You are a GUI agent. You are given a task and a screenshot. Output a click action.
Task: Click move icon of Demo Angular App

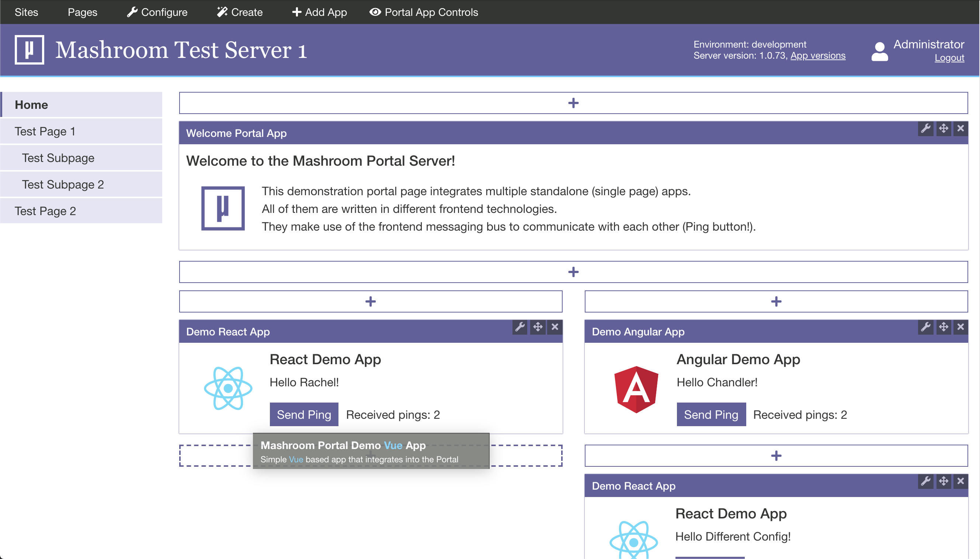pos(943,327)
